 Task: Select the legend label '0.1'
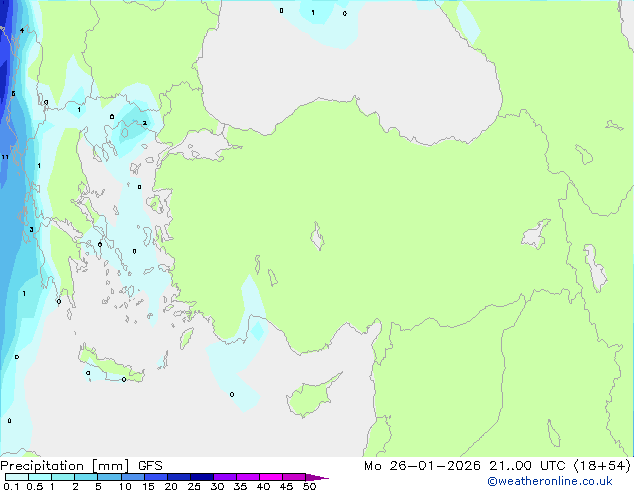pyautogui.click(x=11, y=486)
